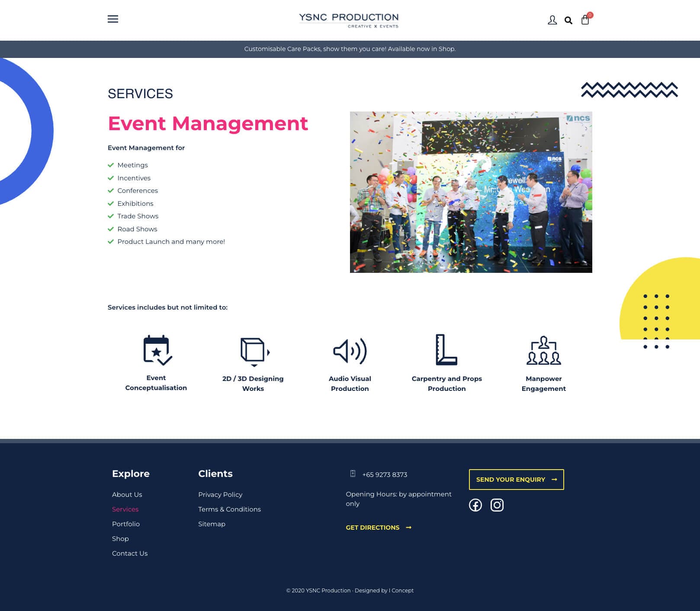This screenshot has height=611, width=700.
Task: Click the event confetti photo
Action: [x=471, y=192]
